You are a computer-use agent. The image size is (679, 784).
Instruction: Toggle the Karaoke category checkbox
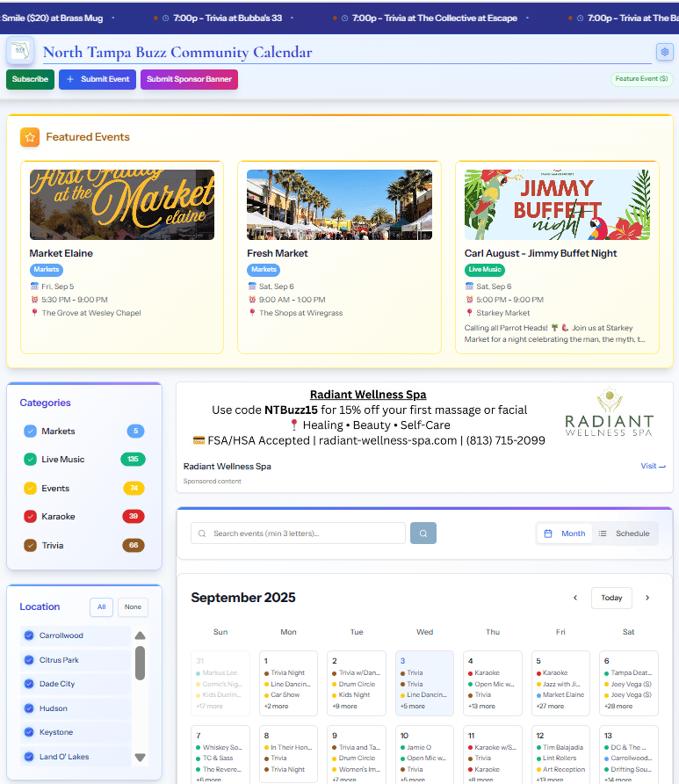coord(31,516)
